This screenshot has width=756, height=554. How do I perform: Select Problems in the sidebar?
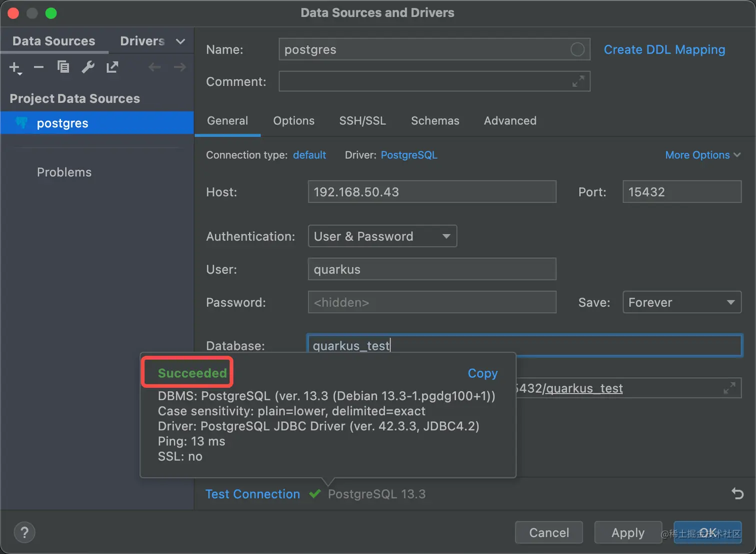pos(64,172)
